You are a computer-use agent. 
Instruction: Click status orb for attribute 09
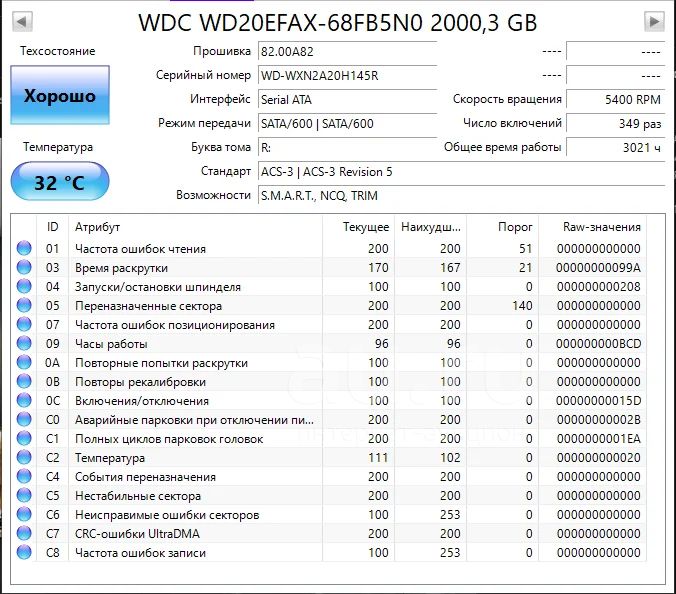pos(24,343)
